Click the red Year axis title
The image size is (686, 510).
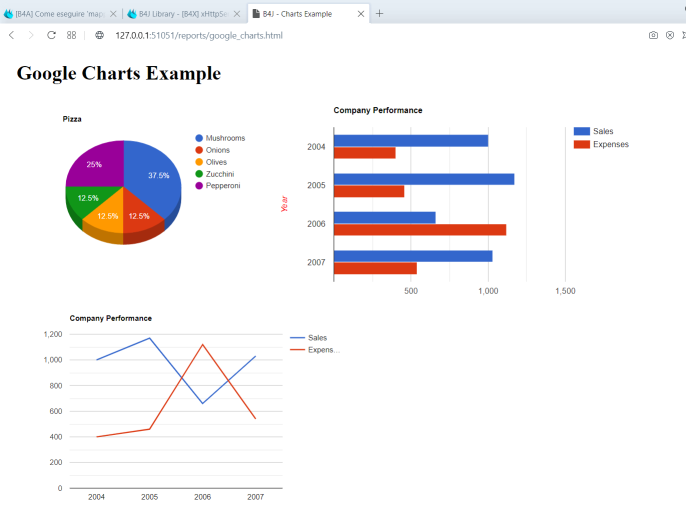click(x=284, y=204)
